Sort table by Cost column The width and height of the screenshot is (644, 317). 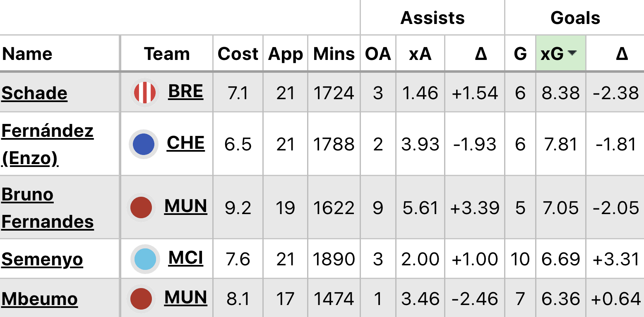[x=238, y=54]
